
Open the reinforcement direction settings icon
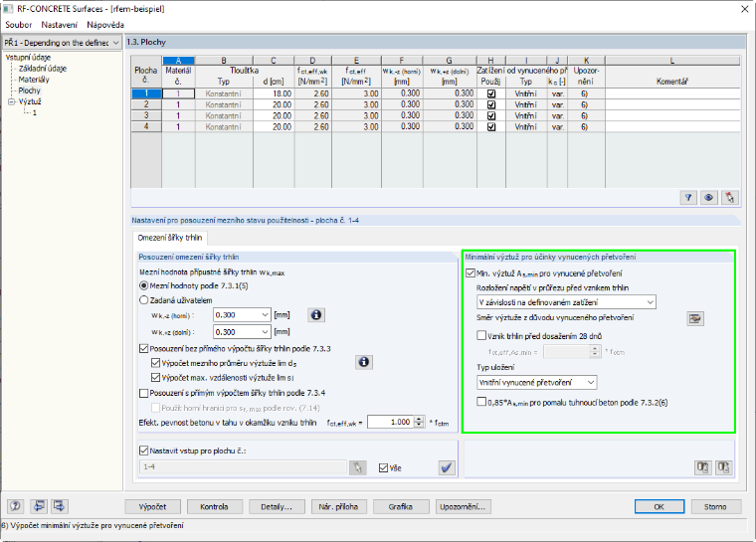tap(694, 318)
